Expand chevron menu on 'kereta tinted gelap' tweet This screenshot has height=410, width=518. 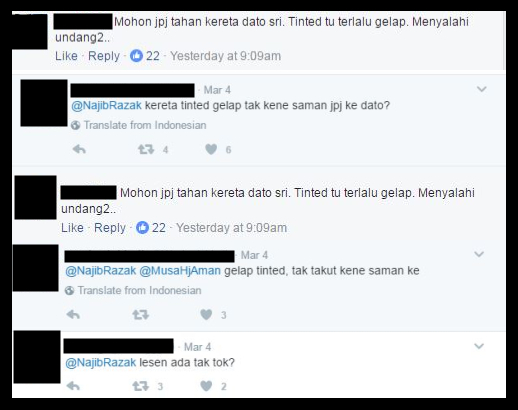coord(482,89)
